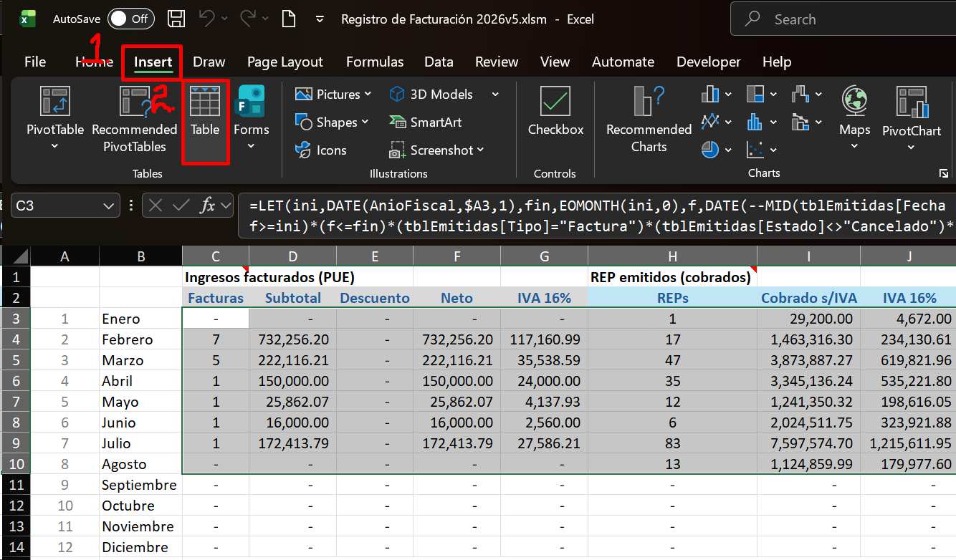Image resolution: width=956 pixels, height=560 pixels.
Task: Open the Pictures dropdown
Action: tap(368, 95)
